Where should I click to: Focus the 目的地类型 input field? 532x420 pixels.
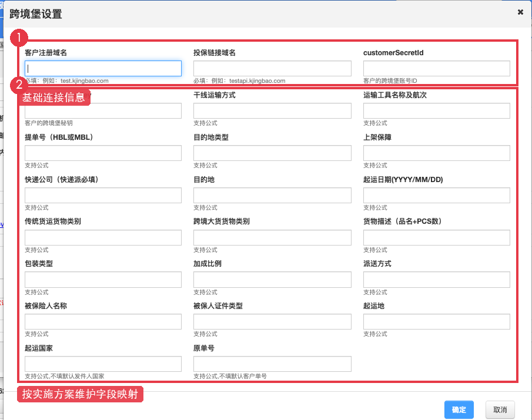click(x=272, y=153)
